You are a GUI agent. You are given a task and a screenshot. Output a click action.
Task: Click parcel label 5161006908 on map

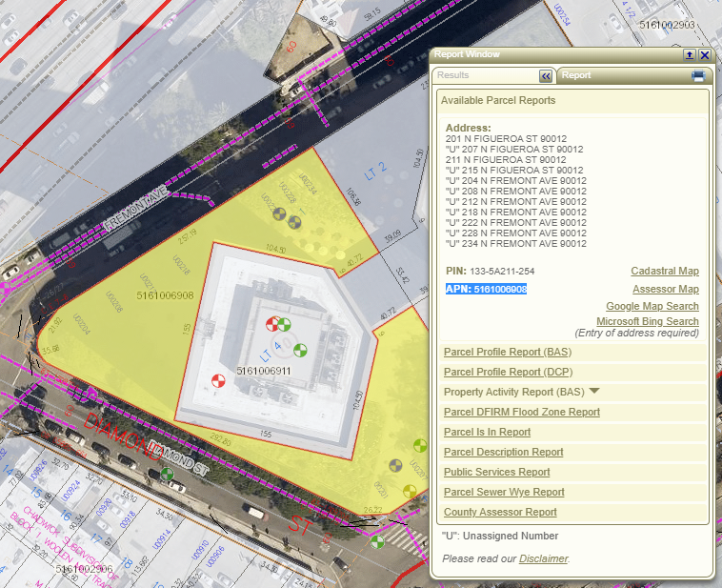(165, 295)
